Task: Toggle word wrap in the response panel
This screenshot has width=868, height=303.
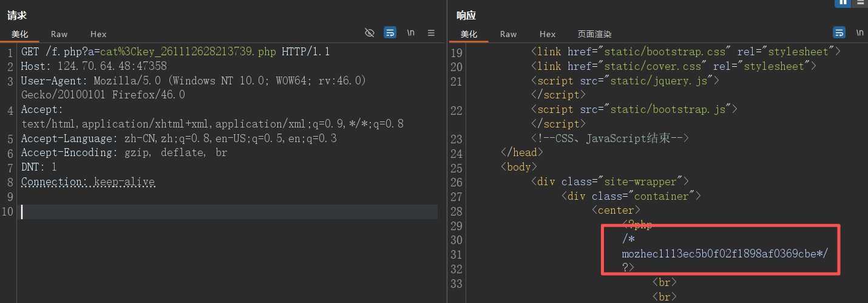Action: point(839,33)
